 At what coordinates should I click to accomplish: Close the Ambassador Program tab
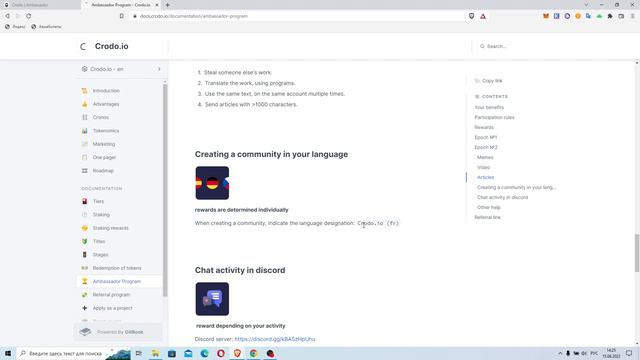coord(157,5)
